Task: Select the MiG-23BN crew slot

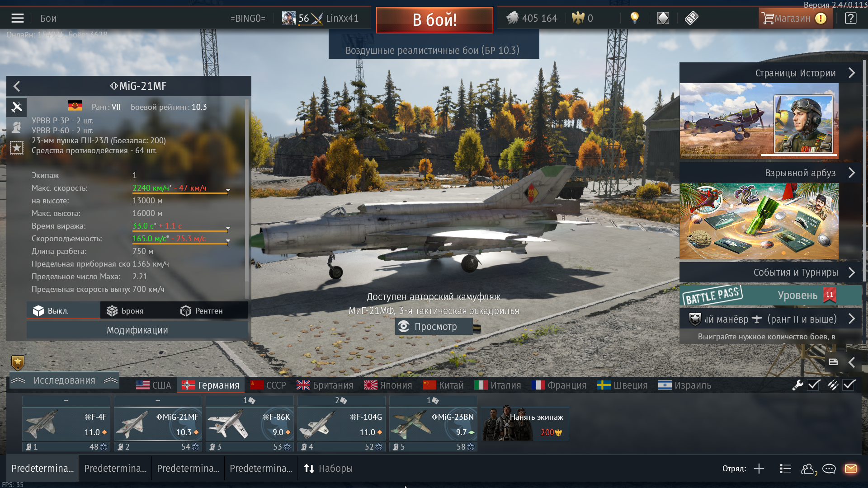Action: pos(433,424)
